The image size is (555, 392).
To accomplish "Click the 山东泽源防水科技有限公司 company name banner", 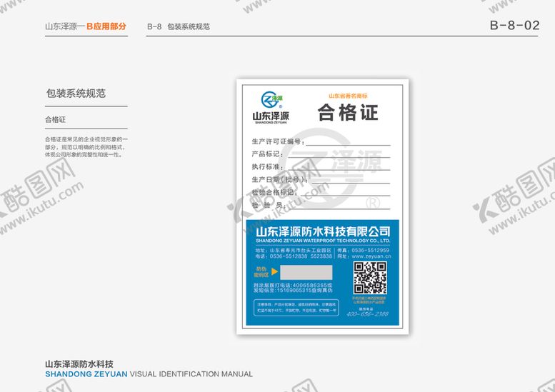I will click(323, 231).
